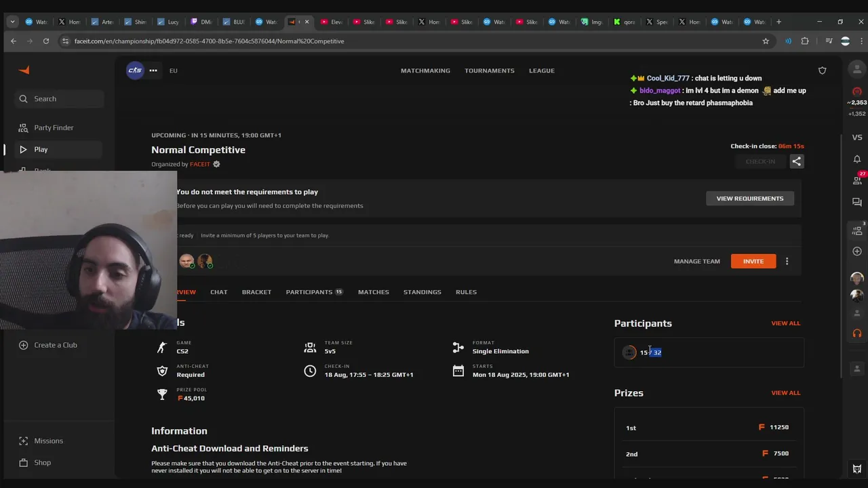Click the CS2 game icon in details
This screenshot has width=868, height=488.
pyautogui.click(x=162, y=347)
